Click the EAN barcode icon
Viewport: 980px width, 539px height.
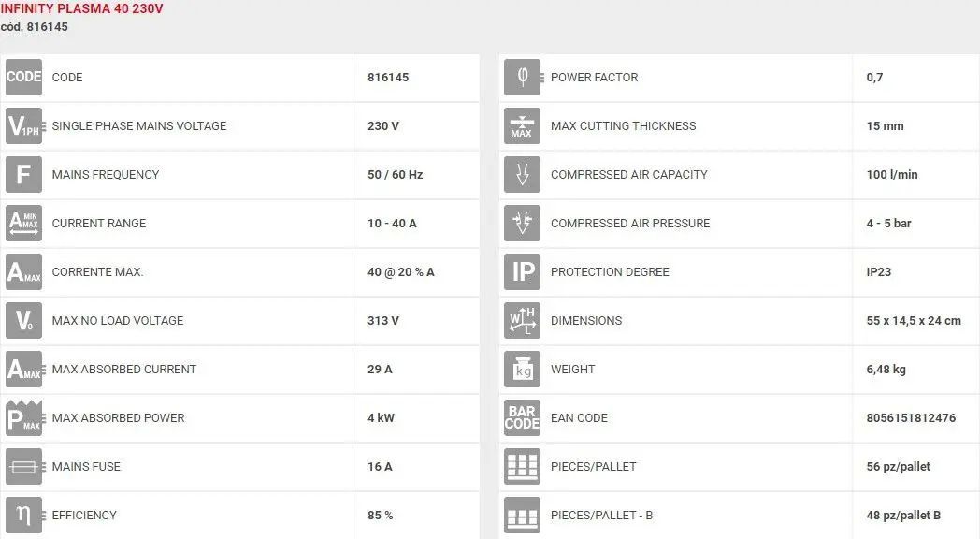pos(523,418)
